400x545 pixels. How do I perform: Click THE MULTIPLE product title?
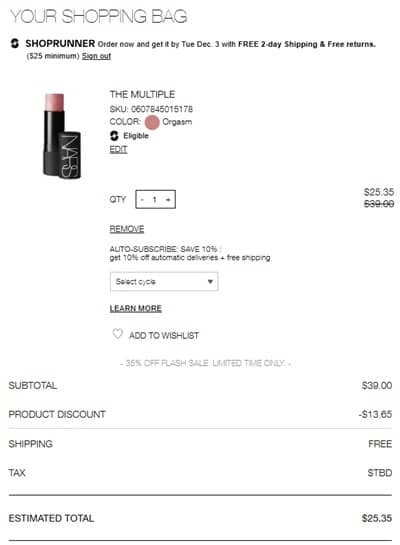click(x=142, y=94)
